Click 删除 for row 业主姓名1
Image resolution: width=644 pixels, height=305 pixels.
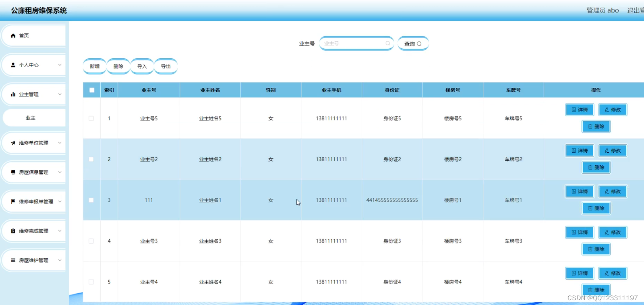click(x=596, y=208)
